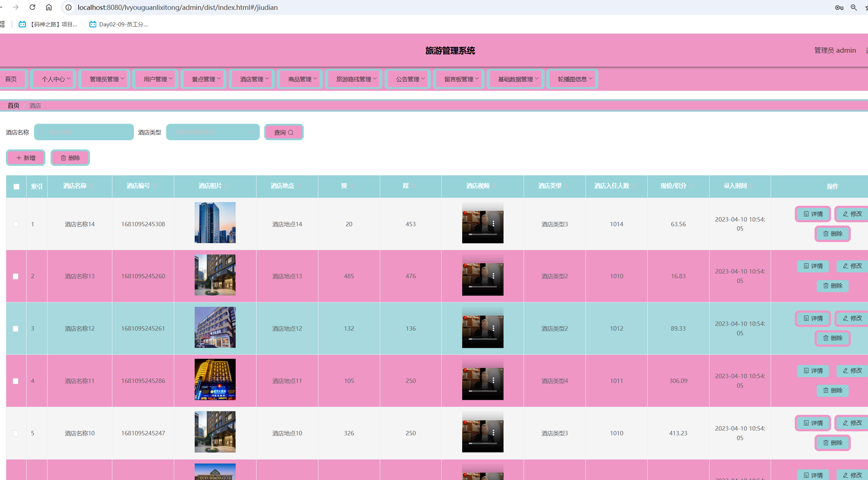Select checkbox for row 酒店名称11
This screenshot has width=868, height=480.
pos(16,381)
